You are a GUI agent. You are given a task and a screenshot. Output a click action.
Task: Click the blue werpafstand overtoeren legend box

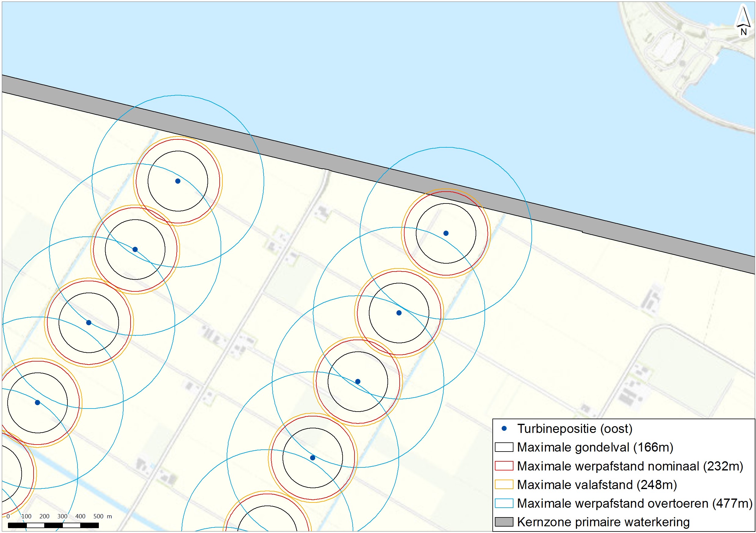pyautogui.click(x=504, y=503)
